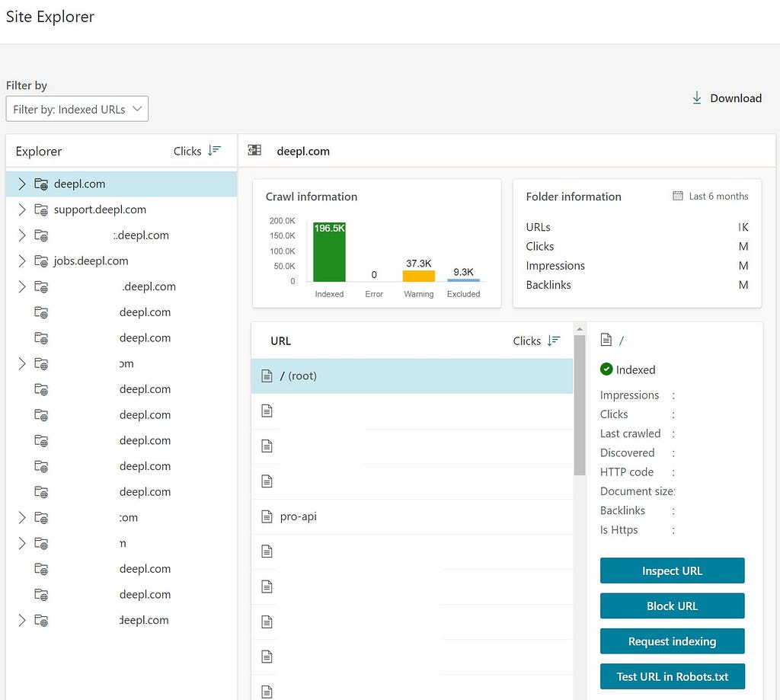Screen dimensions: 780x700
Task: Click the deepl.com site folder icon
Action: click(x=41, y=184)
